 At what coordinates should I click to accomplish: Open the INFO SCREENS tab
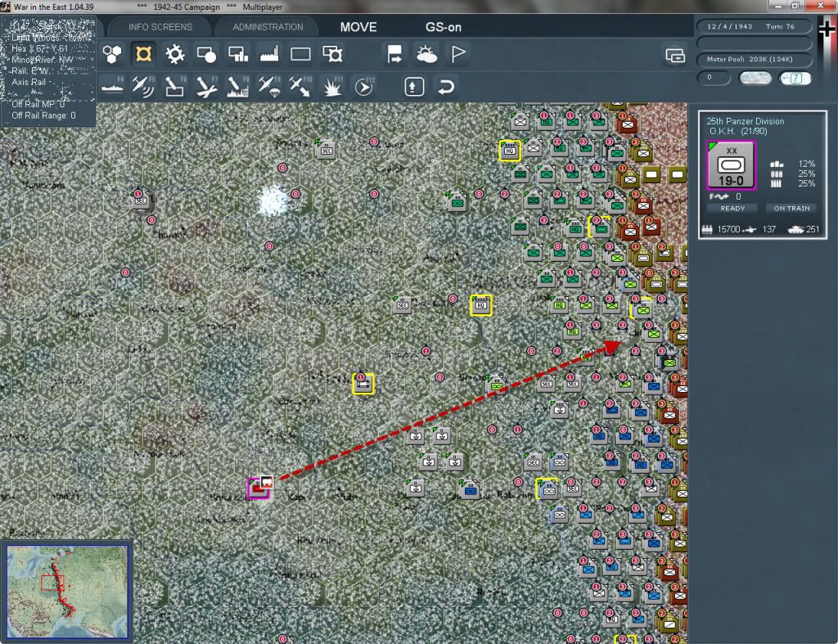160,27
